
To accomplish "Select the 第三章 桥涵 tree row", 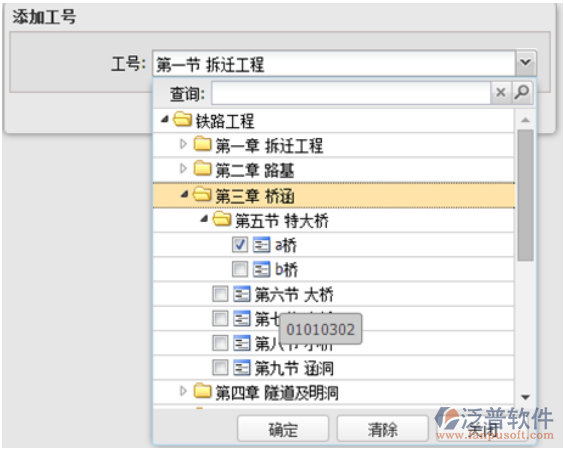I will tap(333, 195).
